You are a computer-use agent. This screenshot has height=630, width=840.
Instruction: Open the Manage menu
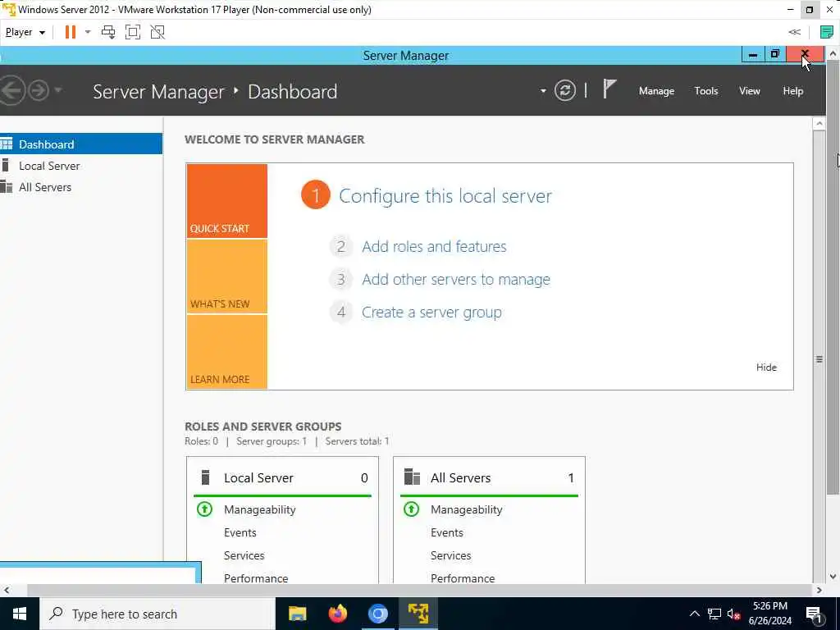(656, 91)
